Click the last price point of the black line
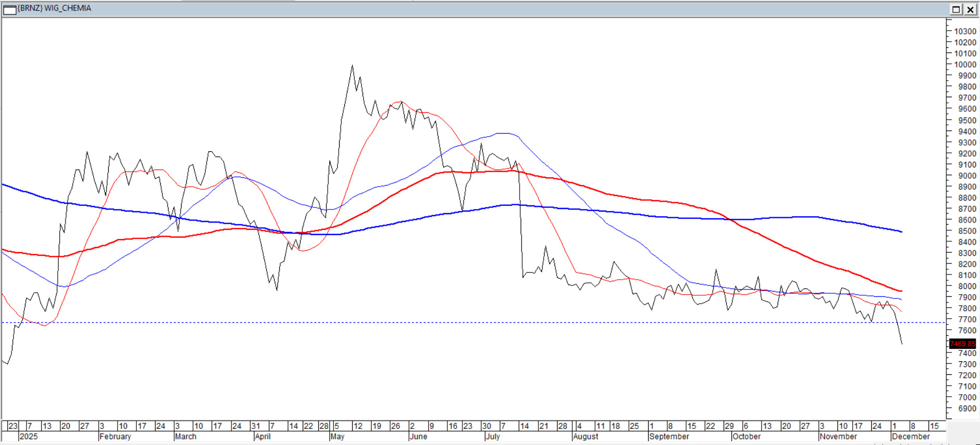The image size is (980, 445). (902, 344)
